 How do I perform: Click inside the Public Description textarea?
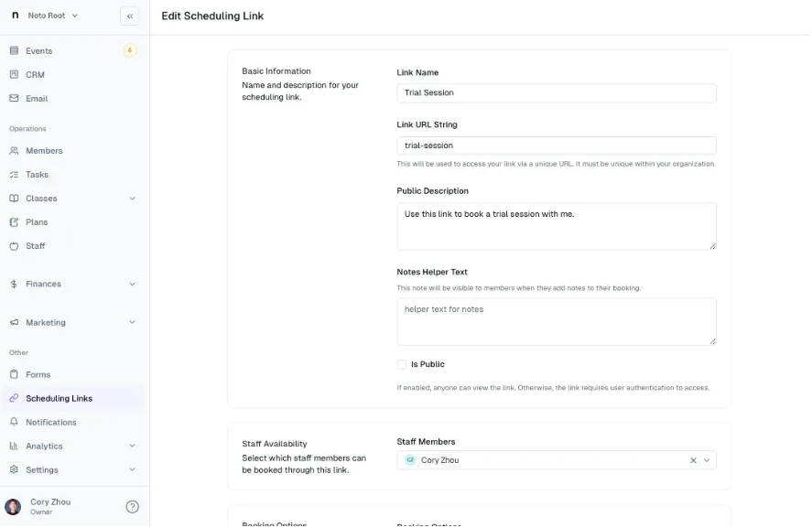point(557,227)
